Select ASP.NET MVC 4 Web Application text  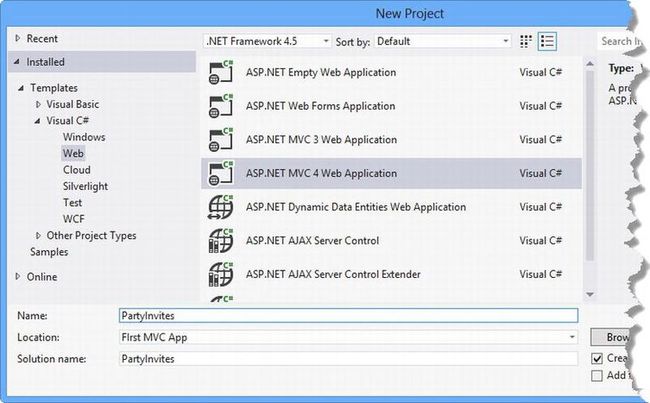coord(321,173)
